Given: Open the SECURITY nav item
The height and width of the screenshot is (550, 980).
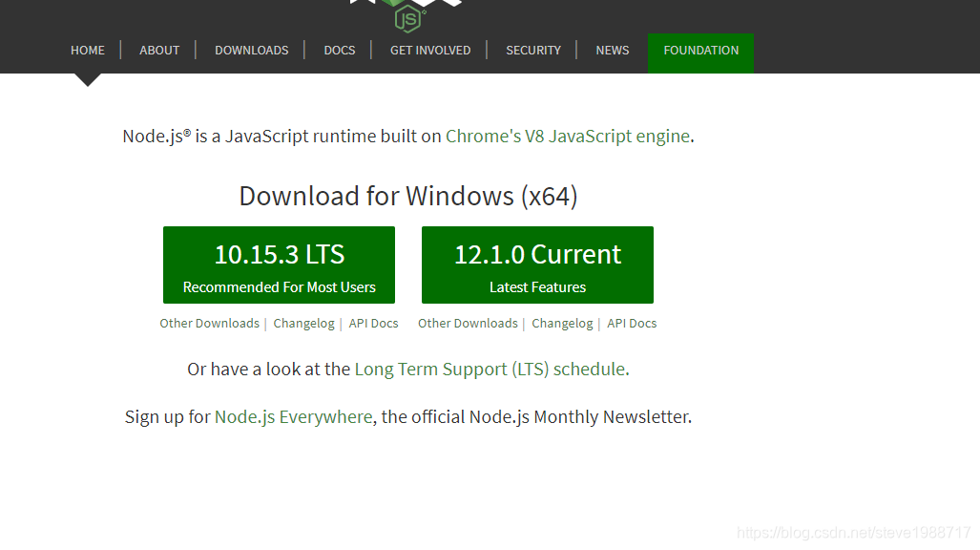Looking at the screenshot, I should (533, 50).
